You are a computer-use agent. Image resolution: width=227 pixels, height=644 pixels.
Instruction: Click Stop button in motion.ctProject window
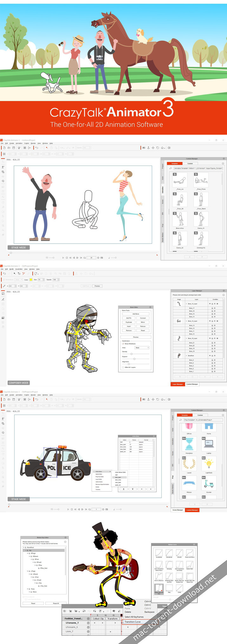(x=67, y=258)
